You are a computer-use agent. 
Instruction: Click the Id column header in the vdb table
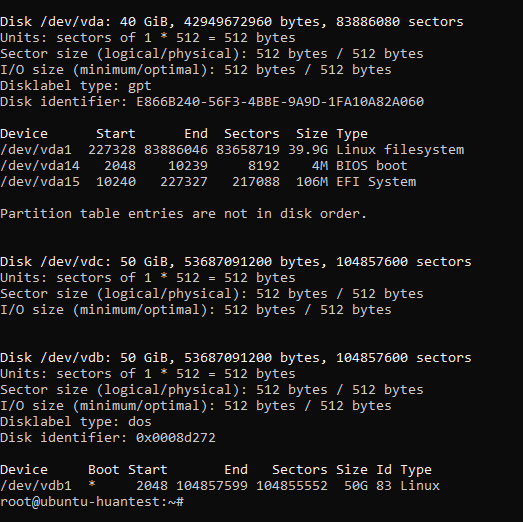point(384,470)
